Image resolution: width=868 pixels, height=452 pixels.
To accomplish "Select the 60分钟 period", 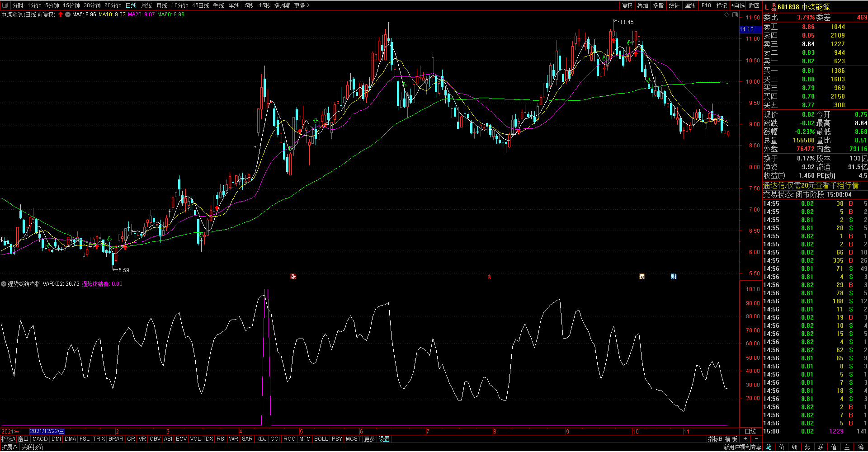I will tap(113, 5).
